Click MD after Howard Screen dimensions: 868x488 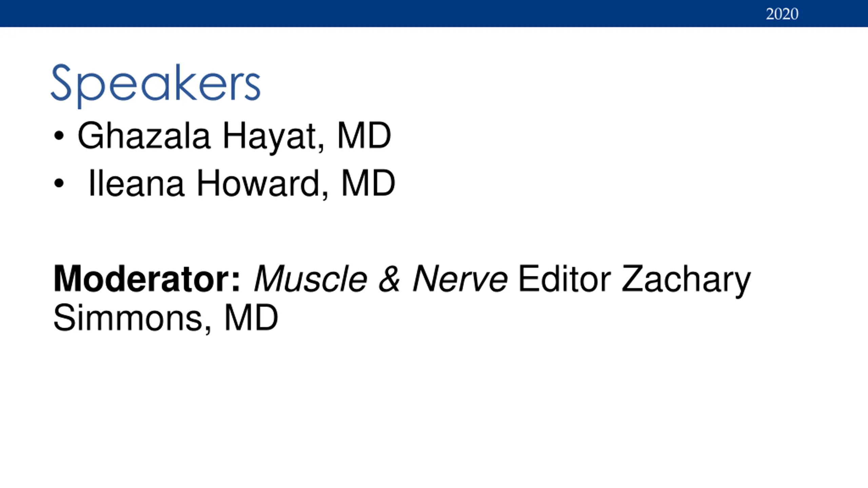pos(368,183)
